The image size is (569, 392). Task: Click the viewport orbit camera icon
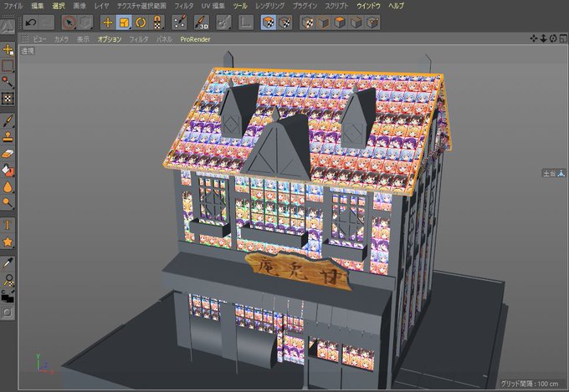(x=553, y=38)
